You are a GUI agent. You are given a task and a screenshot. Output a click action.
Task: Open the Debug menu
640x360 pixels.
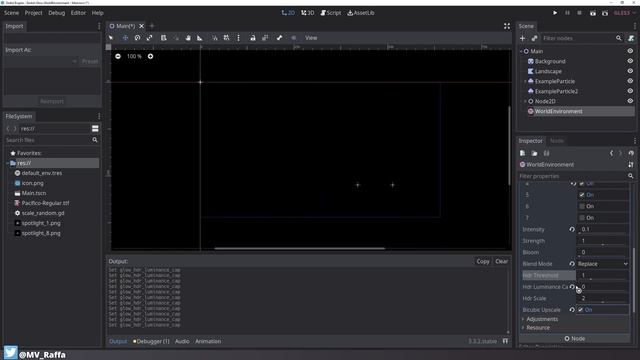[56, 13]
